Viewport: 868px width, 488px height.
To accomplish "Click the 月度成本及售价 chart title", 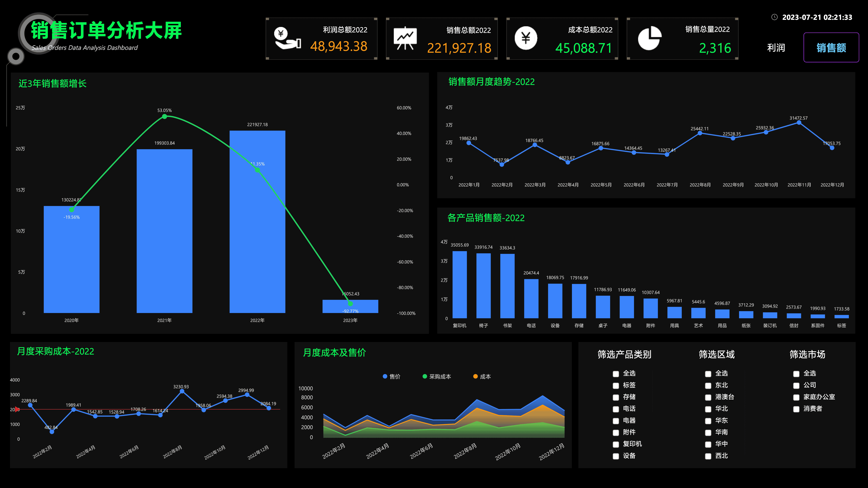I will pos(335,353).
